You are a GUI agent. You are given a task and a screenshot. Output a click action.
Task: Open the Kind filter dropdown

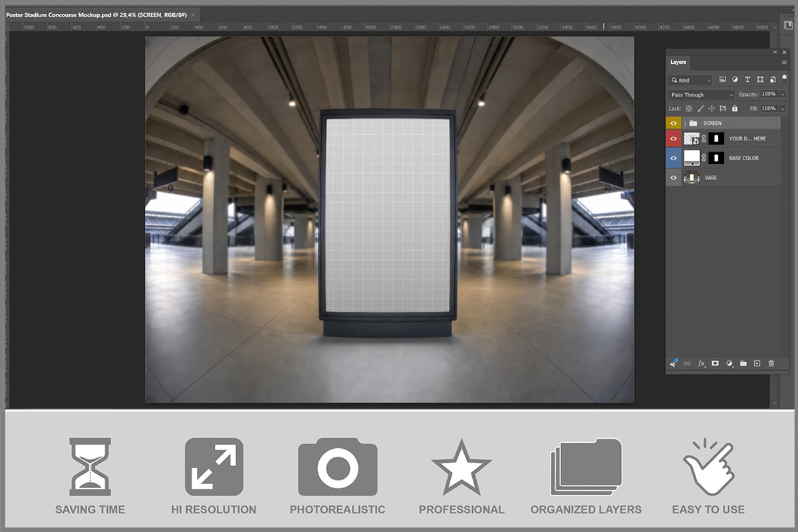691,80
